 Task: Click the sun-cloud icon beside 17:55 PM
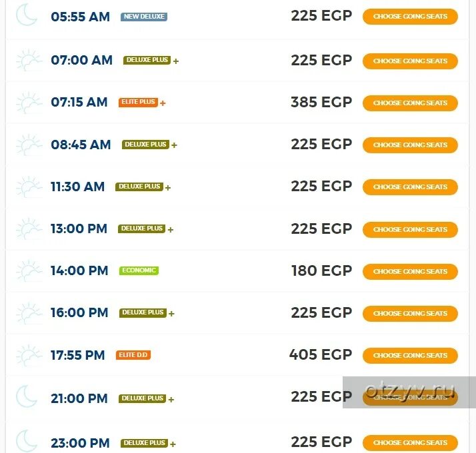(x=29, y=355)
